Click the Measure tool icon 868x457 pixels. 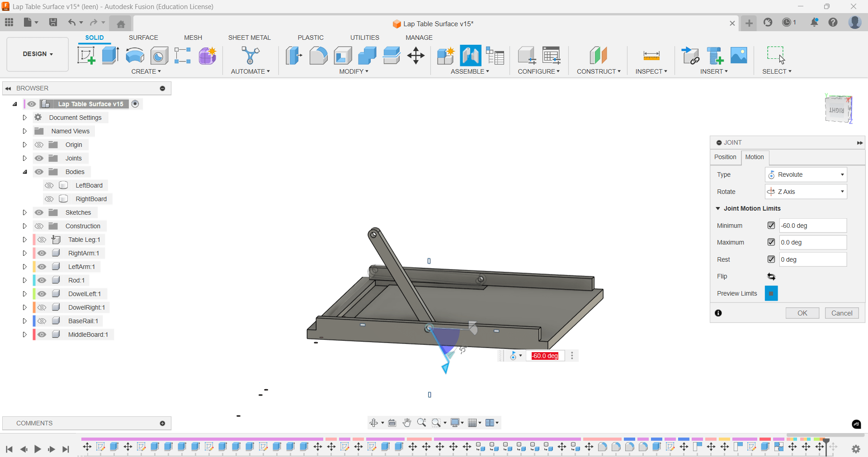pos(651,56)
